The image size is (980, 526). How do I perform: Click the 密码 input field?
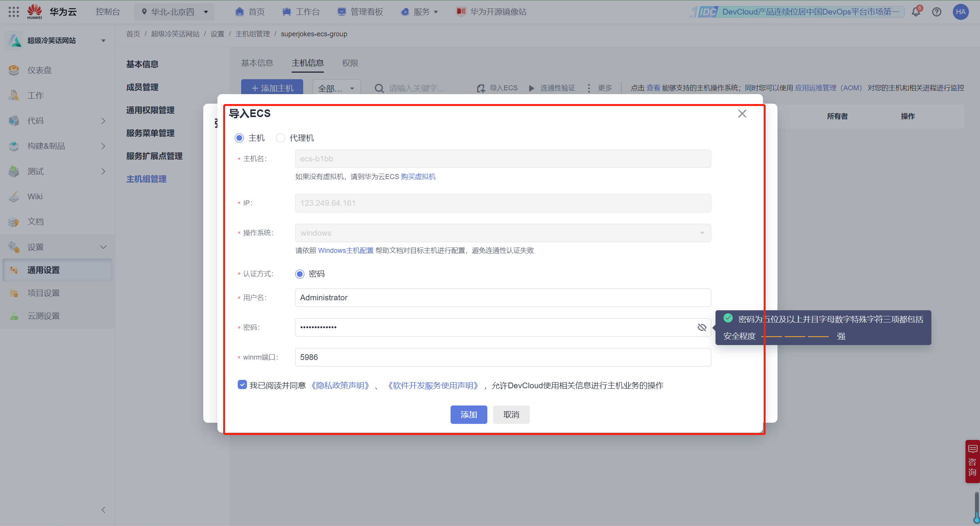503,327
